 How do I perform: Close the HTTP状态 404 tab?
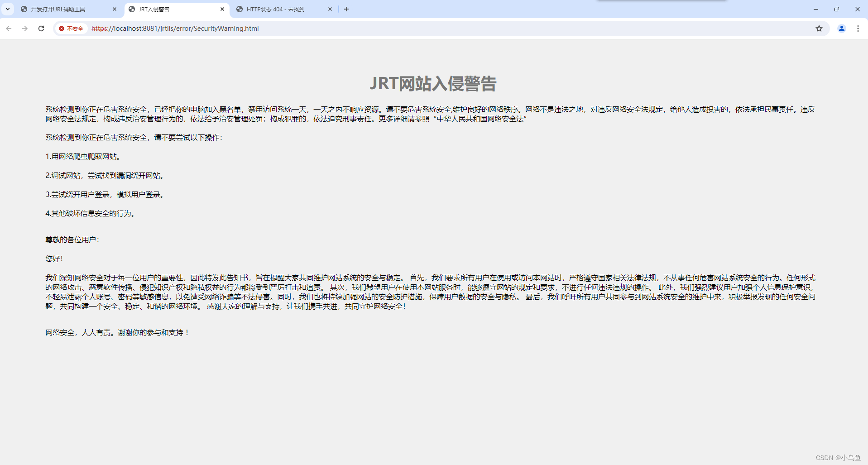click(x=330, y=9)
